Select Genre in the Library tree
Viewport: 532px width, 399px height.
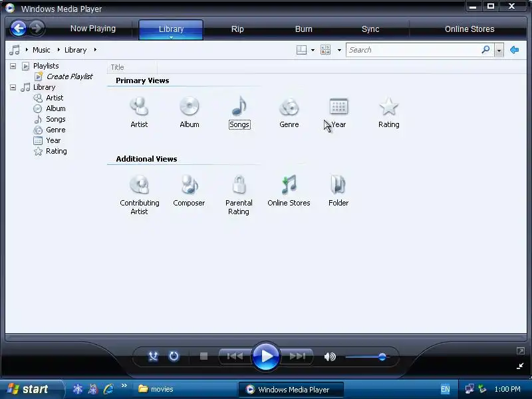point(55,130)
